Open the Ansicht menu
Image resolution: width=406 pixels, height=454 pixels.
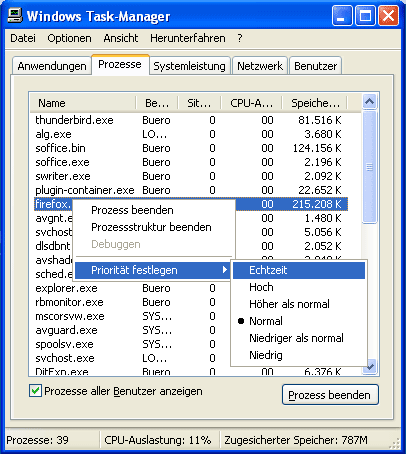[x=121, y=38]
